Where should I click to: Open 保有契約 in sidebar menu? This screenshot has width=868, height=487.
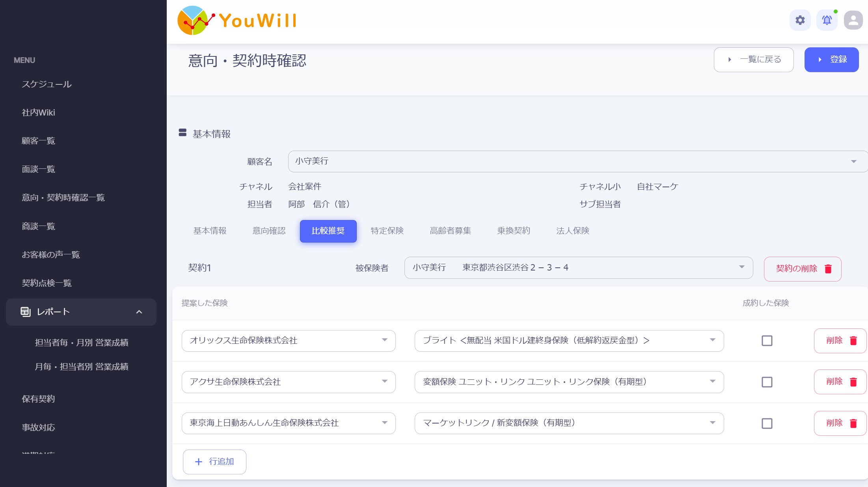click(38, 399)
